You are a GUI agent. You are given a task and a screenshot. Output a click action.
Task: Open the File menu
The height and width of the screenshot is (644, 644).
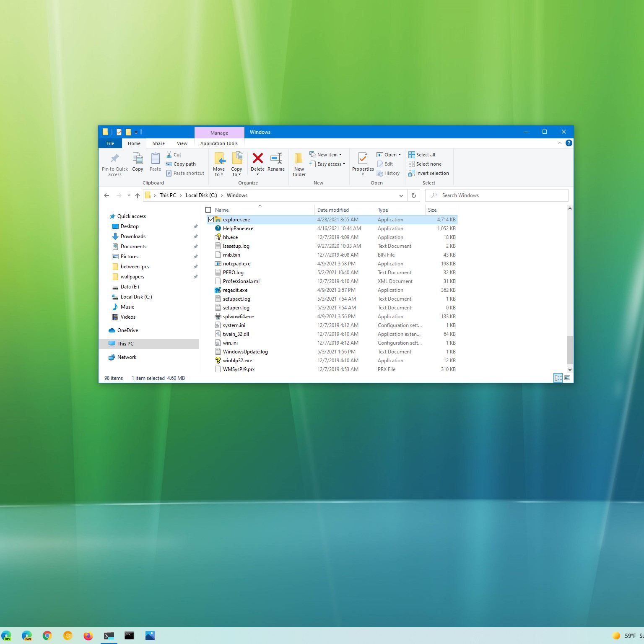[110, 143]
